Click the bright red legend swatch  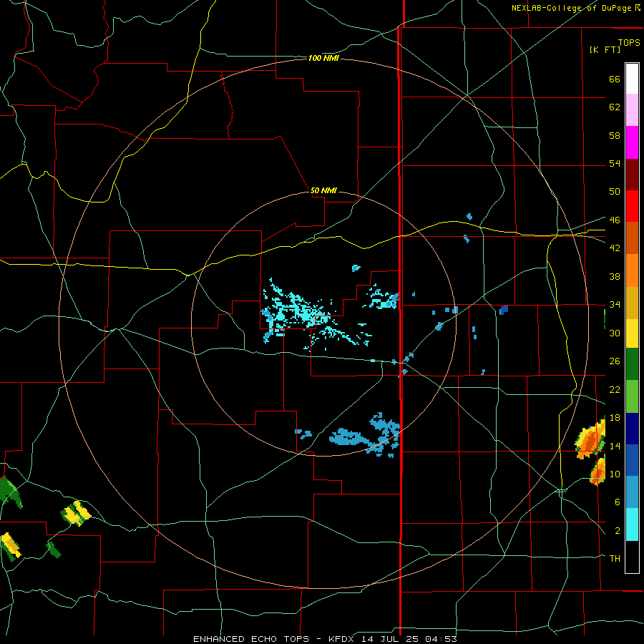point(632,206)
